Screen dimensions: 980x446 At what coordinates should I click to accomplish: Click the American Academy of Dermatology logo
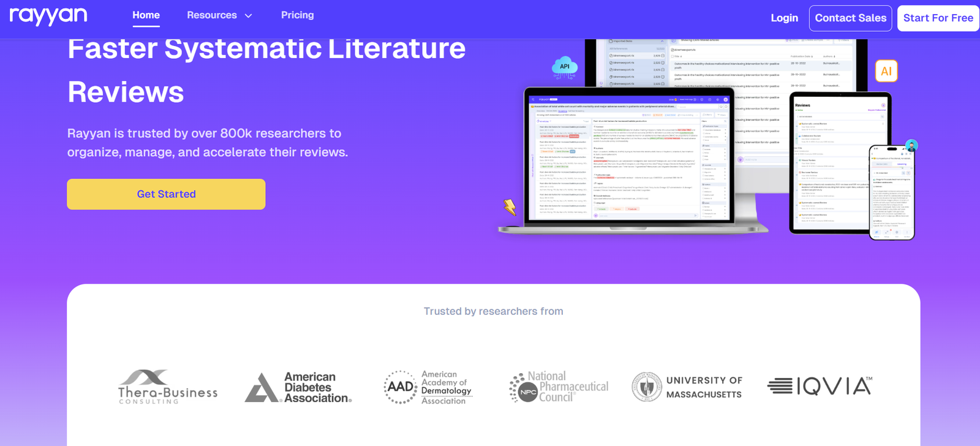point(428,387)
